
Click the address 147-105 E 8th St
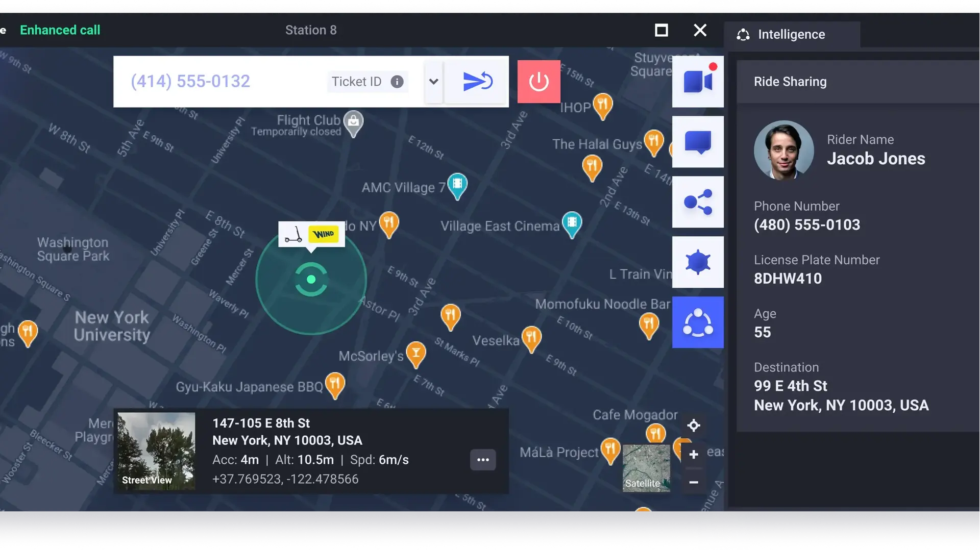[261, 423]
